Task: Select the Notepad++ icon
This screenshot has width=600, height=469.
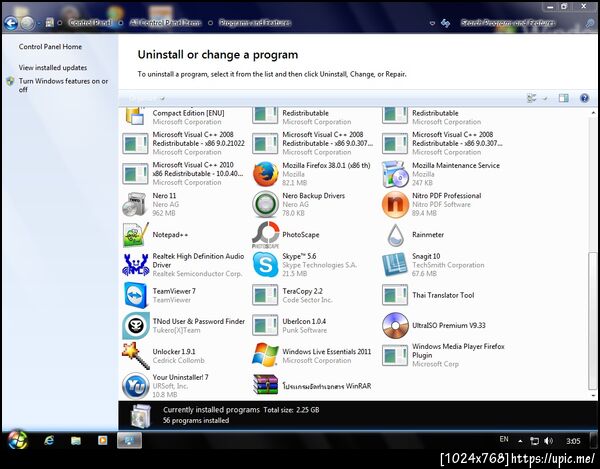Action: click(135, 234)
